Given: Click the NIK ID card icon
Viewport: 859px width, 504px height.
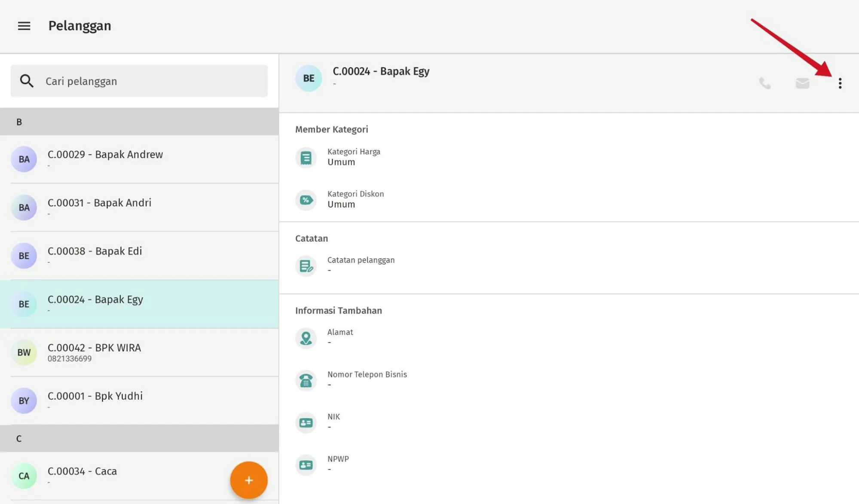Looking at the screenshot, I should 306,423.
